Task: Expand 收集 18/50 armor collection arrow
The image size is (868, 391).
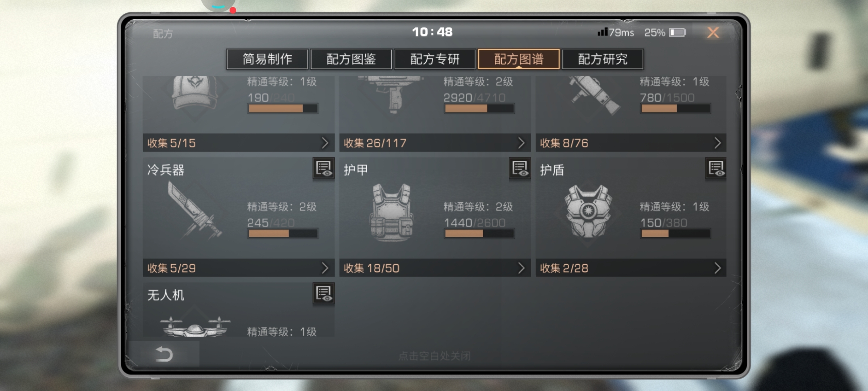Action: pyautogui.click(x=521, y=268)
